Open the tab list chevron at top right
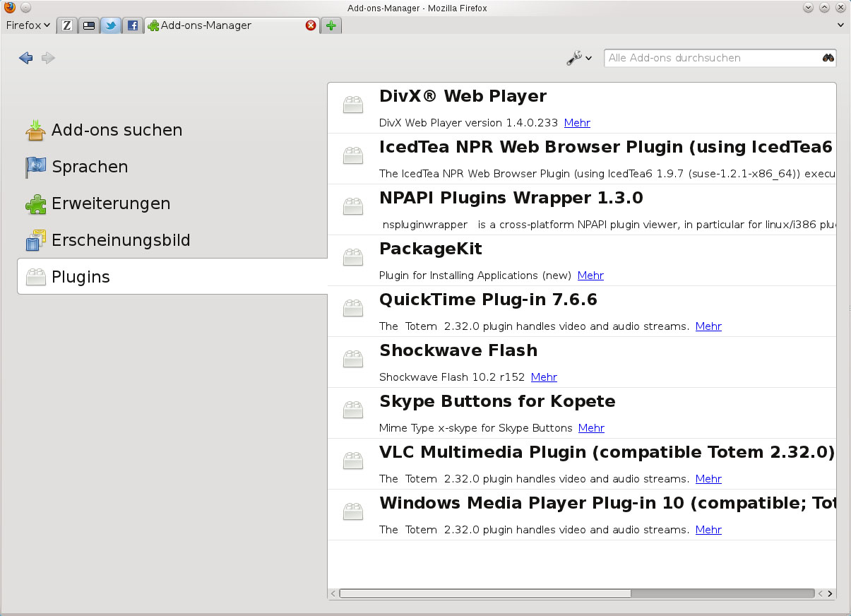This screenshot has width=851, height=616. point(841,25)
